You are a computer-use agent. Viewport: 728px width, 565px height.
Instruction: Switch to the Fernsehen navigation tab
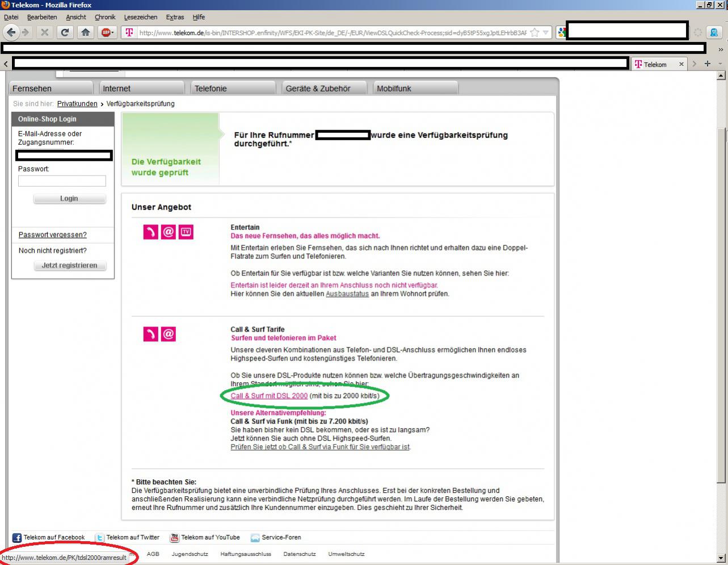[x=51, y=88]
